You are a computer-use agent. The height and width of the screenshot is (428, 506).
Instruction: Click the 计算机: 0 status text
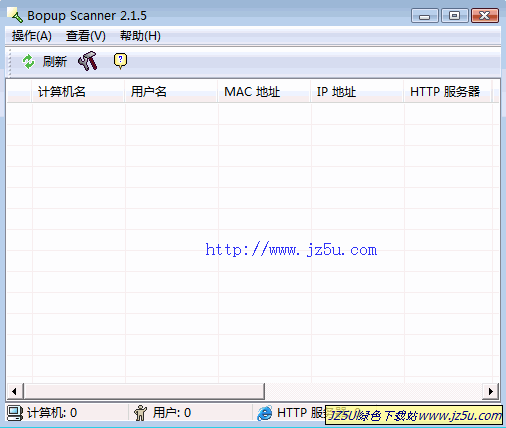point(52,413)
